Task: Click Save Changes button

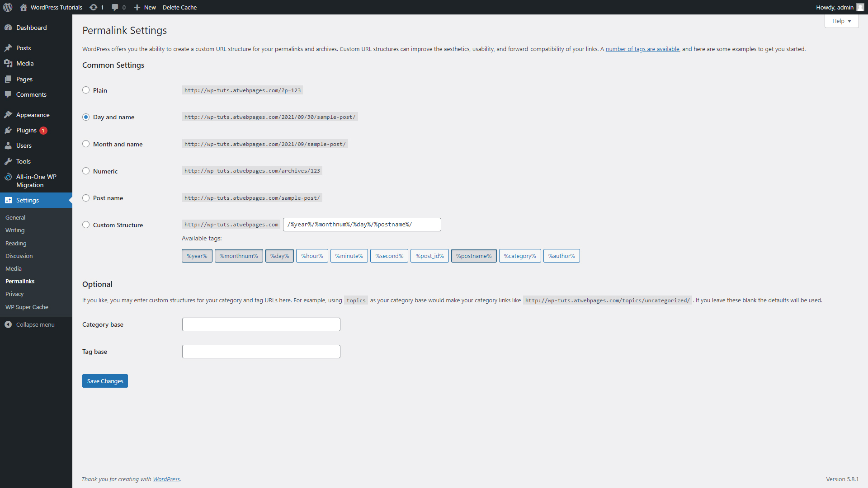Action: point(105,381)
